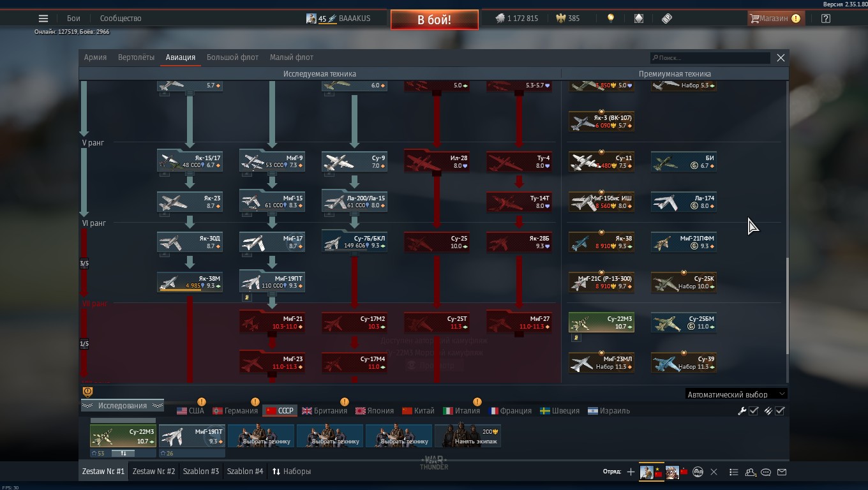Image resolution: width=868 pixels, height=490 pixels.
Task: Select the Израиль nation
Action: 609,411
